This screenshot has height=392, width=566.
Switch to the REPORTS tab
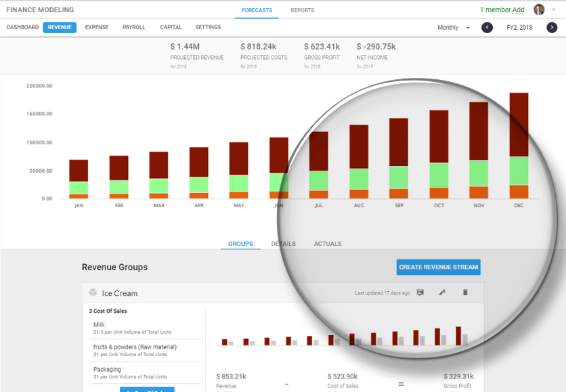click(302, 9)
